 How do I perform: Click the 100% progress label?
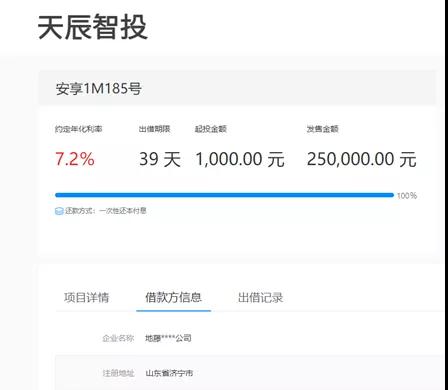pyautogui.click(x=407, y=196)
